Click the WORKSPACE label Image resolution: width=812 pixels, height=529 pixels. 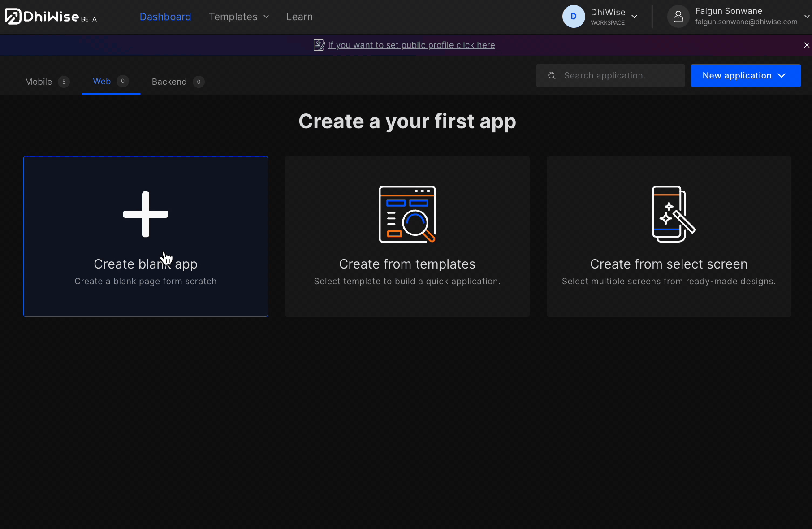click(608, 22)
